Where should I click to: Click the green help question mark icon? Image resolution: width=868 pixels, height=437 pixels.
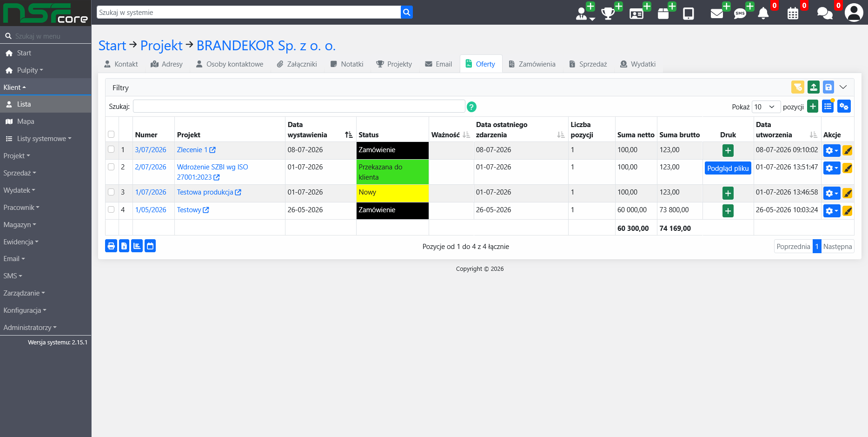tap(471, 107)
